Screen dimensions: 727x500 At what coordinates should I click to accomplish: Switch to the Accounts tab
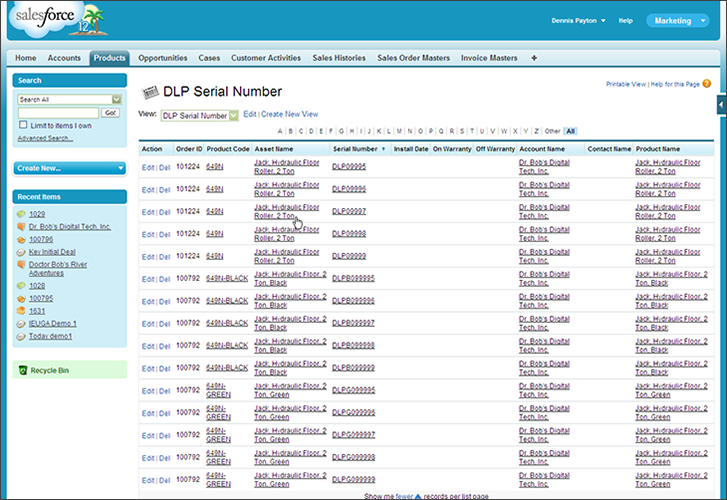pyautogui.click(x=64, y=58)
